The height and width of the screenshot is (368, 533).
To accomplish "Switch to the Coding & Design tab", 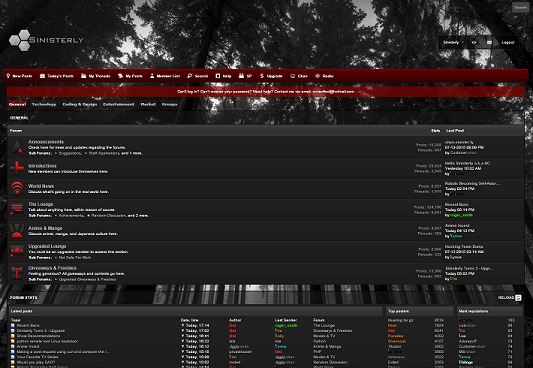I will (80, 104).
